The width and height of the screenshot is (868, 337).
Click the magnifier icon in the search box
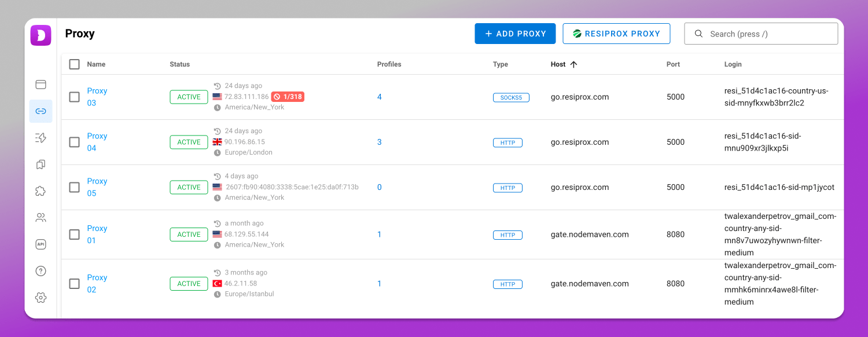point(698,34)
